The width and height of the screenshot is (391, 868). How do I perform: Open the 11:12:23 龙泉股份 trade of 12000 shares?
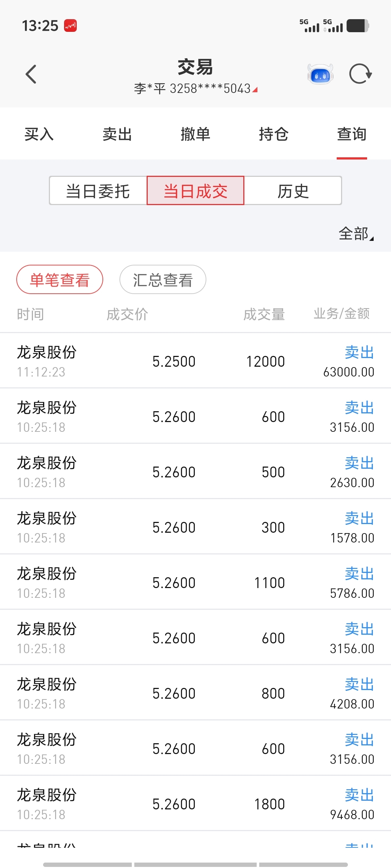[x=195, y=361]
